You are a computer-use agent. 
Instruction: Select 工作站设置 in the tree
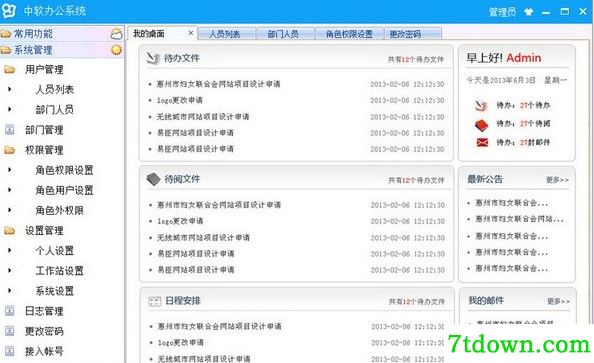coord(59,270)
